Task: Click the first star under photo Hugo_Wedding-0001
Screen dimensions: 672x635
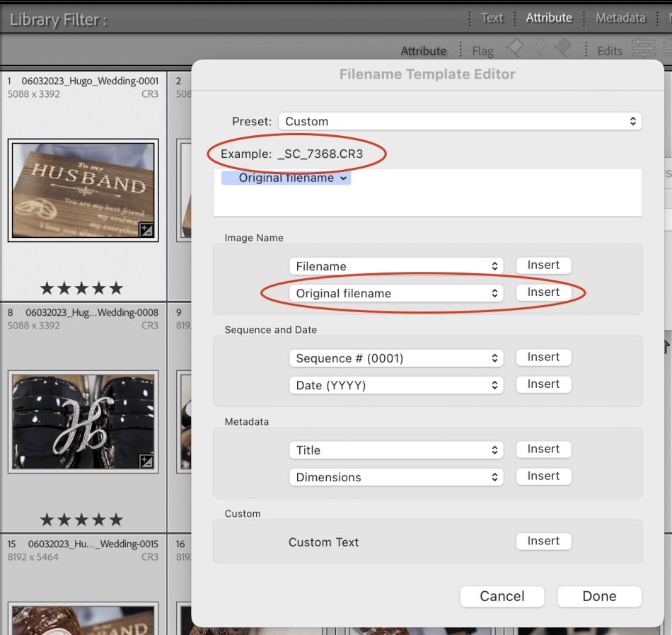Action: click(x=48, y=287)
